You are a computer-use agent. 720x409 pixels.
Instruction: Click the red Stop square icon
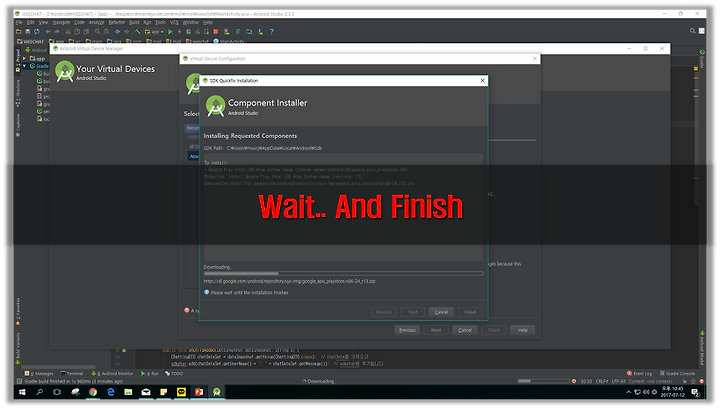click(x=215, y=32)
